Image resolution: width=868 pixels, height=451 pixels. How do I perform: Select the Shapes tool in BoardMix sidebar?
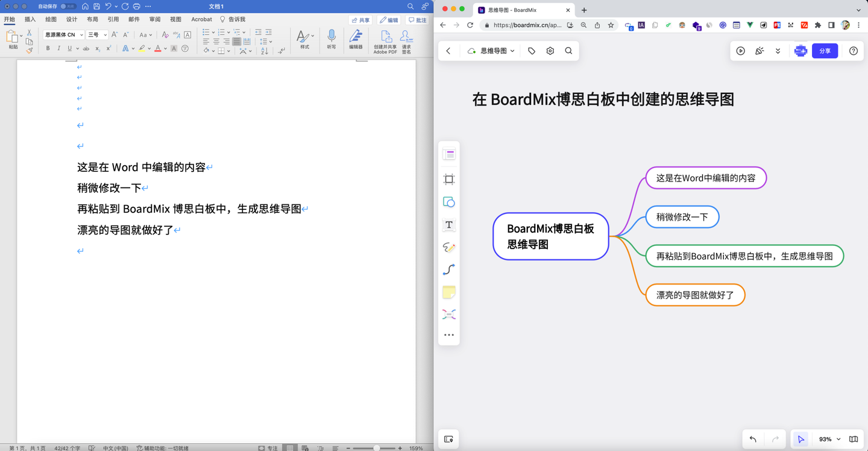(x=448, y=202)
